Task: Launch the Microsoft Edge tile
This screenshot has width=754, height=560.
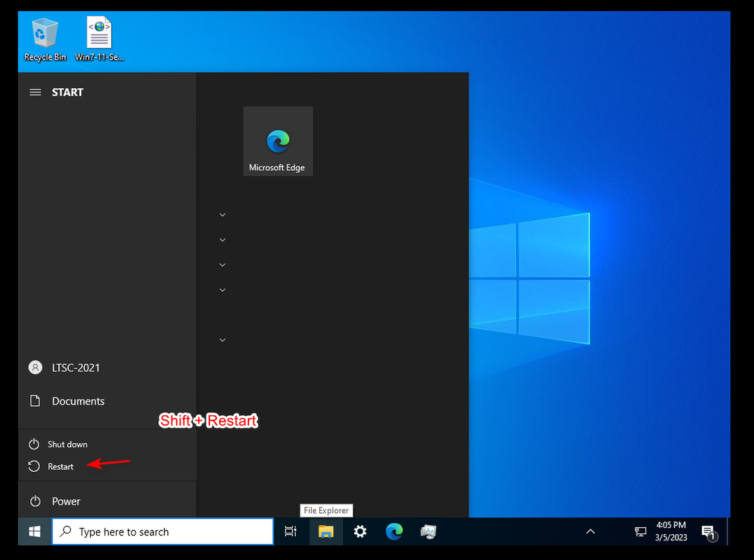Action: click(278, 141)
